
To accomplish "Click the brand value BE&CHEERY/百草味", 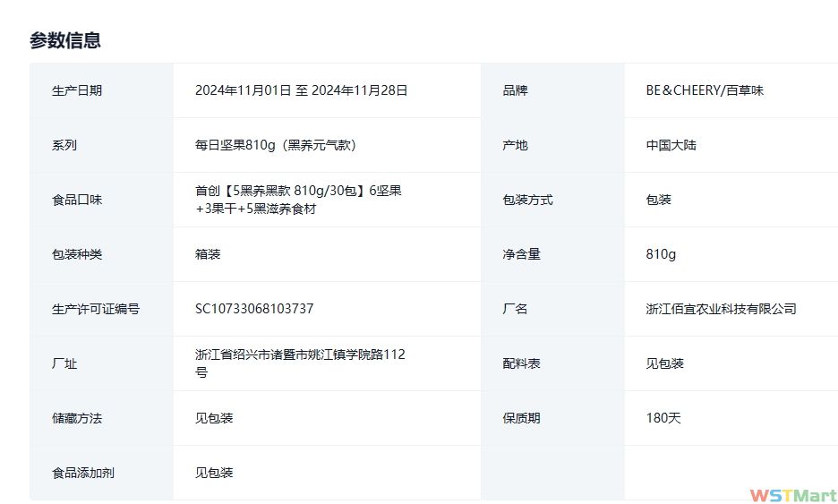I will [705, 90].
